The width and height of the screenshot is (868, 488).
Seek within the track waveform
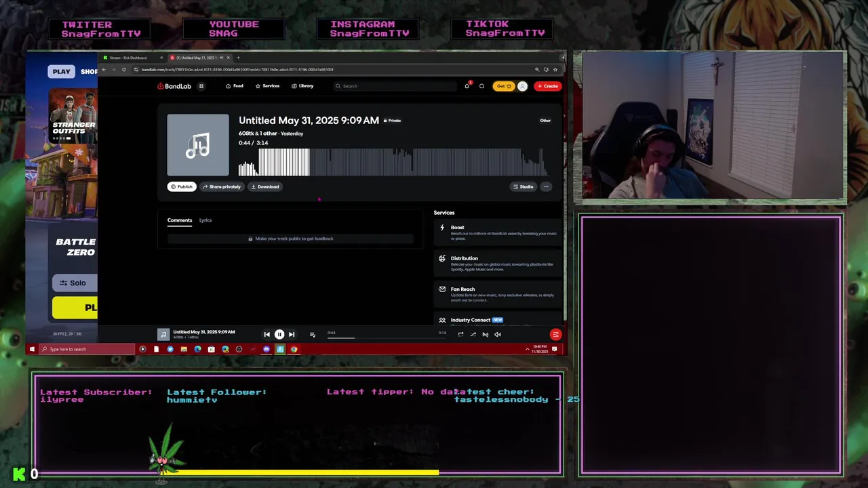392,163
